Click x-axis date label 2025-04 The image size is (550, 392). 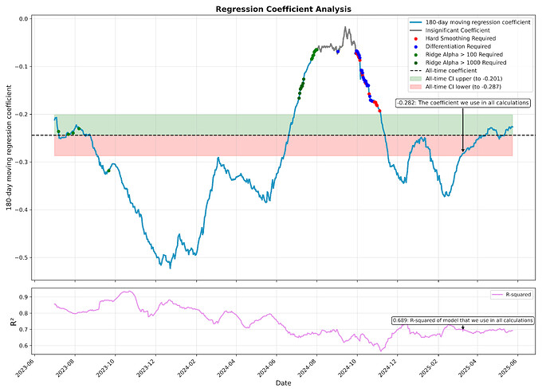[x=468, y=368]
